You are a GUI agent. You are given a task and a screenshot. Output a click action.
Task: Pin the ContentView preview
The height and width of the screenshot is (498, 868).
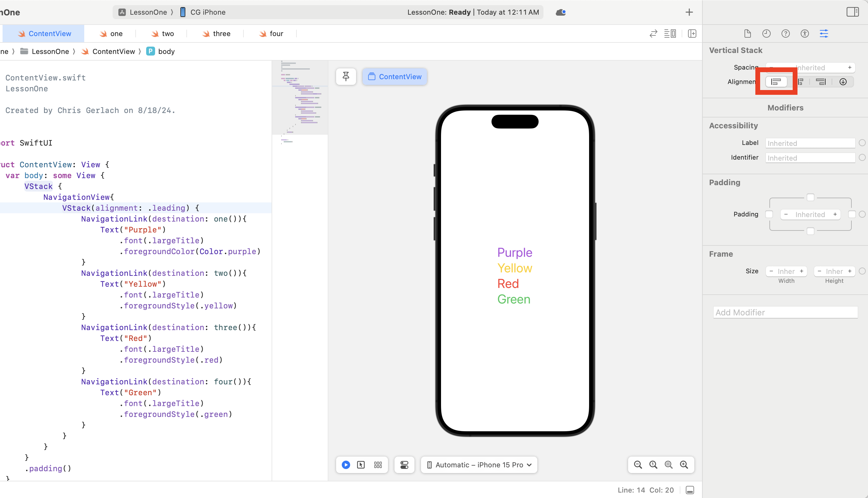pos(346,76)
